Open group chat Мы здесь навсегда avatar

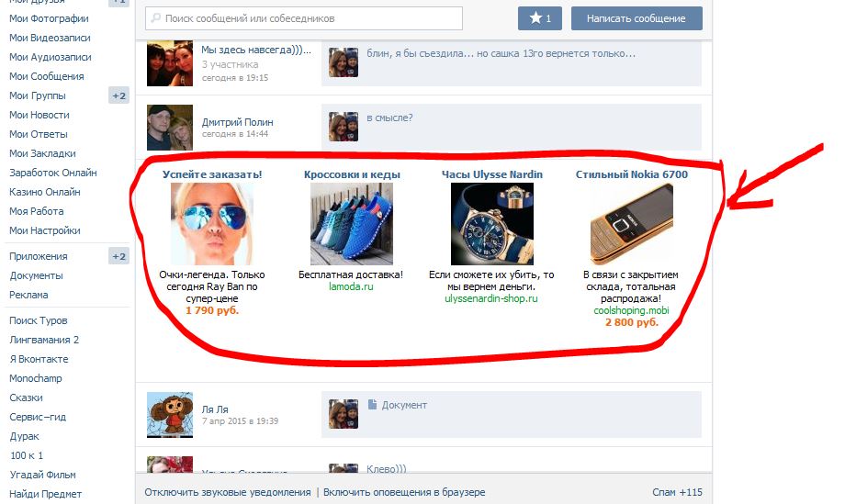[170, 63]
